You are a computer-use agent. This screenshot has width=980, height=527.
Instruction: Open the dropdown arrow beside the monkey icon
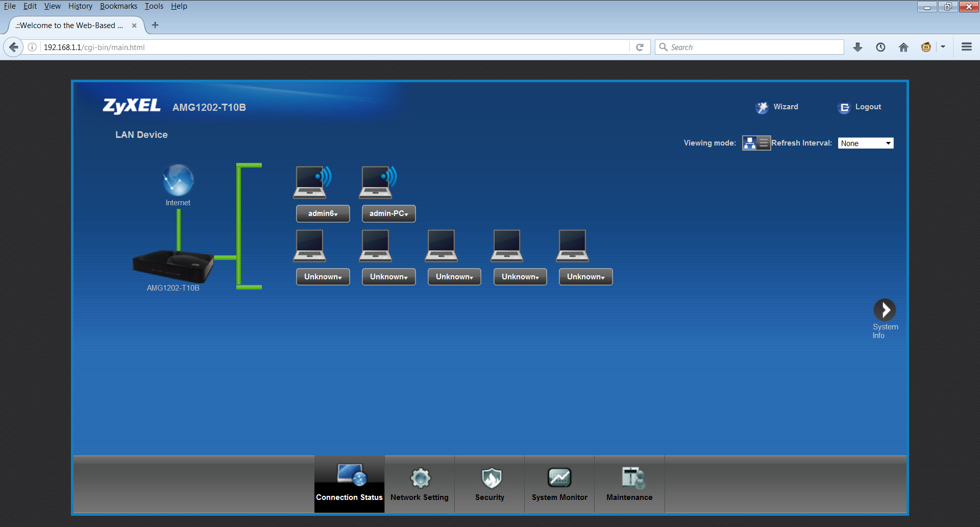pos(943,47)
